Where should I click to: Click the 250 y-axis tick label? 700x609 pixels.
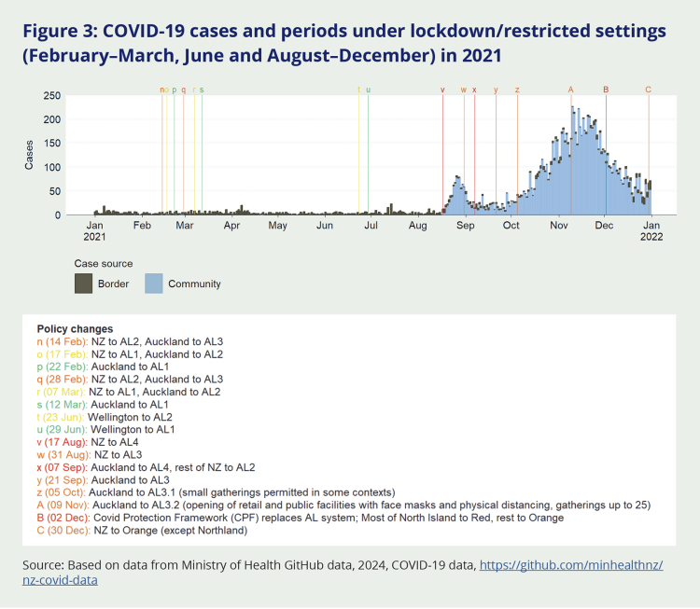coord(52,95)
